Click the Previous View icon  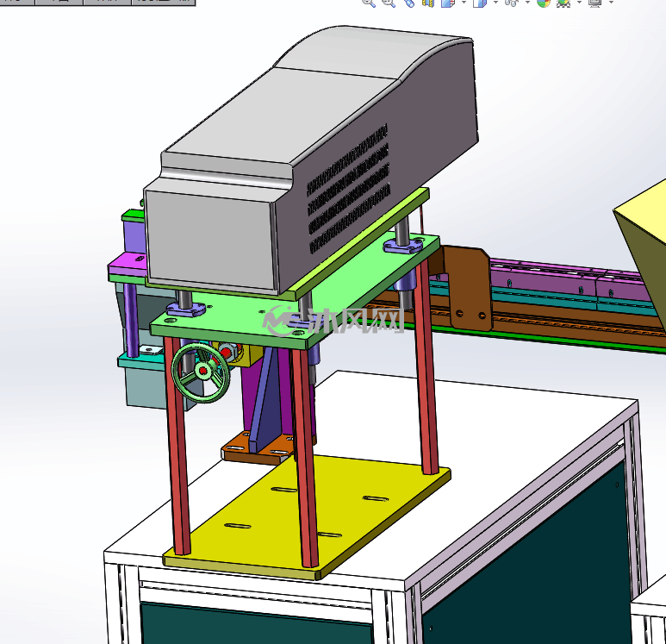click(408, 3)
